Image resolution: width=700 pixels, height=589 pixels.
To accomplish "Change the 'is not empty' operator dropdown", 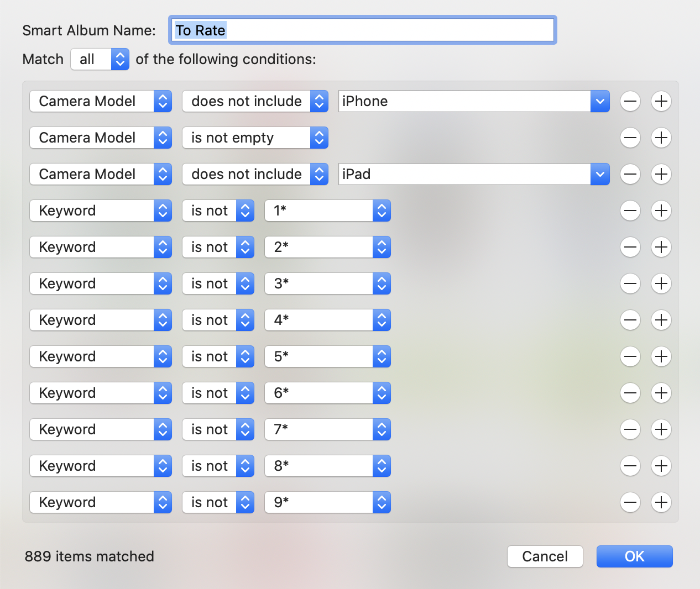I will tap(255, 138).
